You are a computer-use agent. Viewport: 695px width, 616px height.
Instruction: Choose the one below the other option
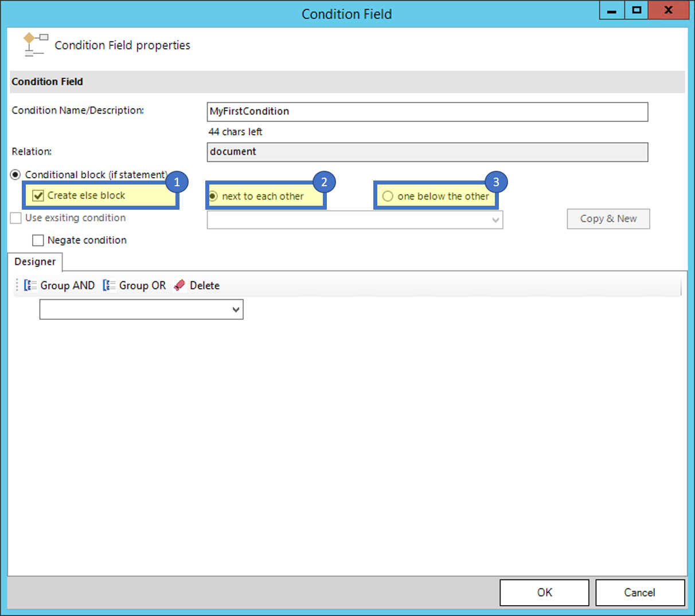388,196
